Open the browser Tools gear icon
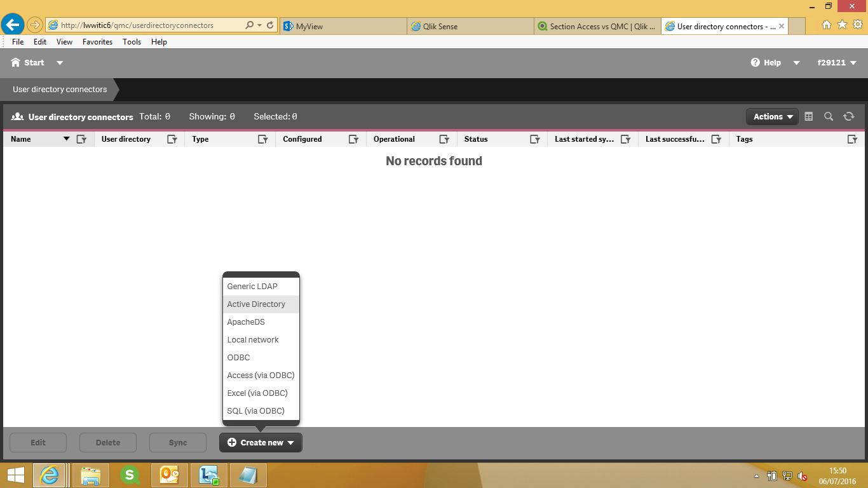 [857, 25]
